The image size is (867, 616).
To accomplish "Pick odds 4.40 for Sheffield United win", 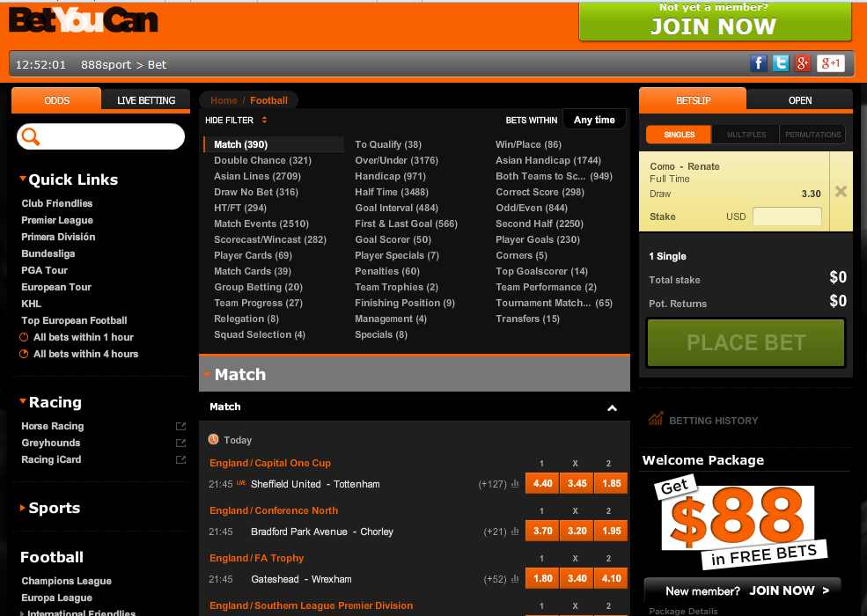I will [542, 483].
